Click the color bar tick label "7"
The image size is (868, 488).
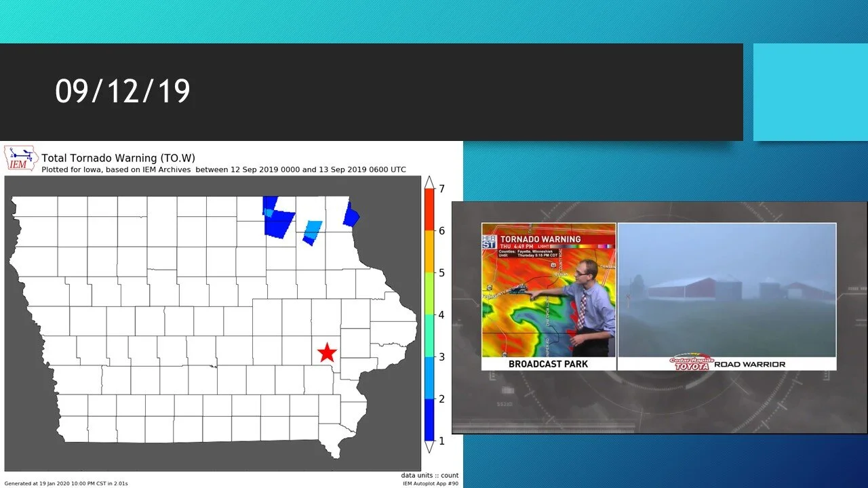(441, 189)
